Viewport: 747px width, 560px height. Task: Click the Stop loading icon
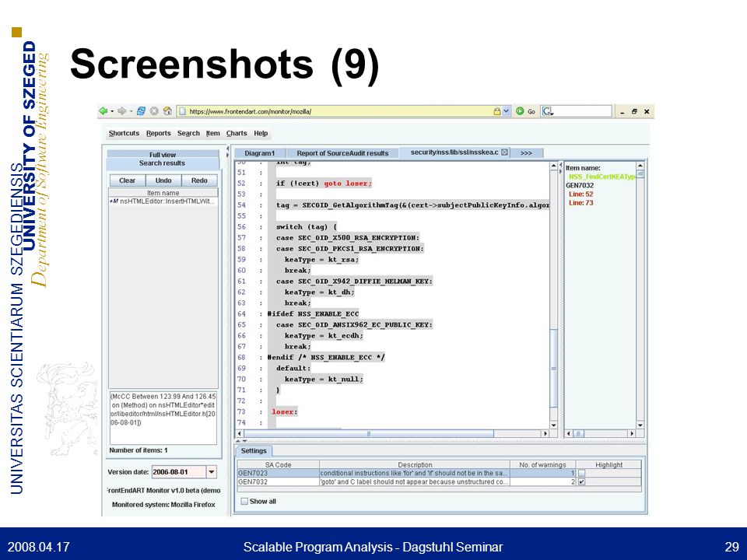click(x=154, y=111)
